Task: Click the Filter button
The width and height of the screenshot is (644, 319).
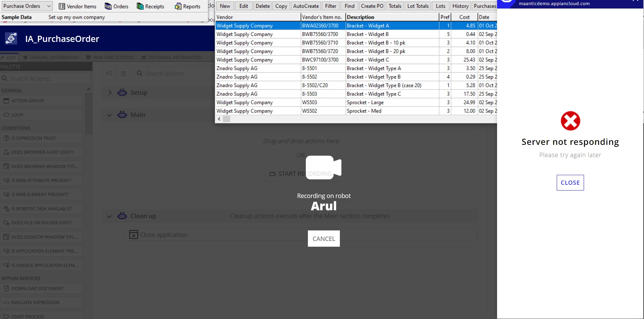Action: tap(331, 6)
